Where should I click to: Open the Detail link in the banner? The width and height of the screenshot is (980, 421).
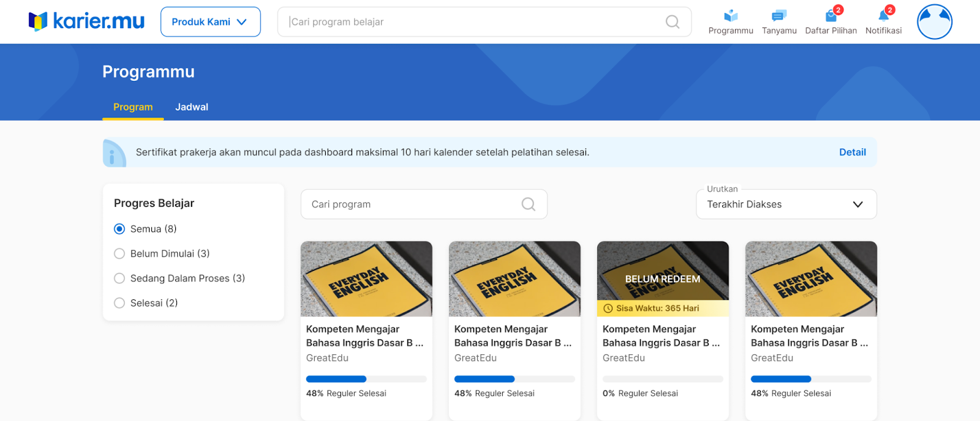click(852, 152)
